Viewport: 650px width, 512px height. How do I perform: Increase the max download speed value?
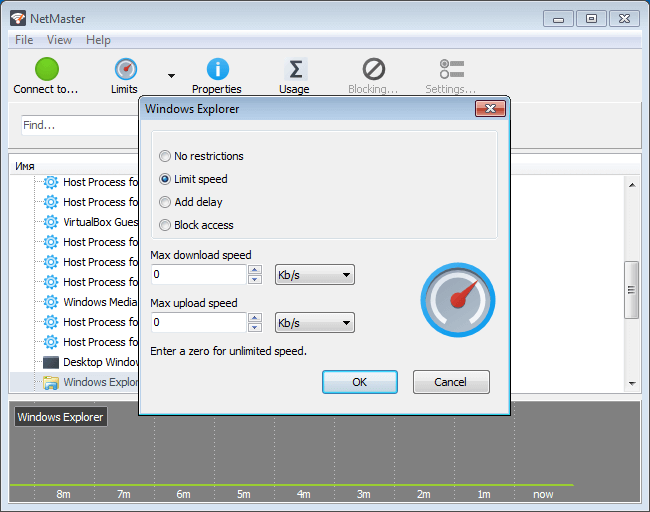click(x=255, y=269)
